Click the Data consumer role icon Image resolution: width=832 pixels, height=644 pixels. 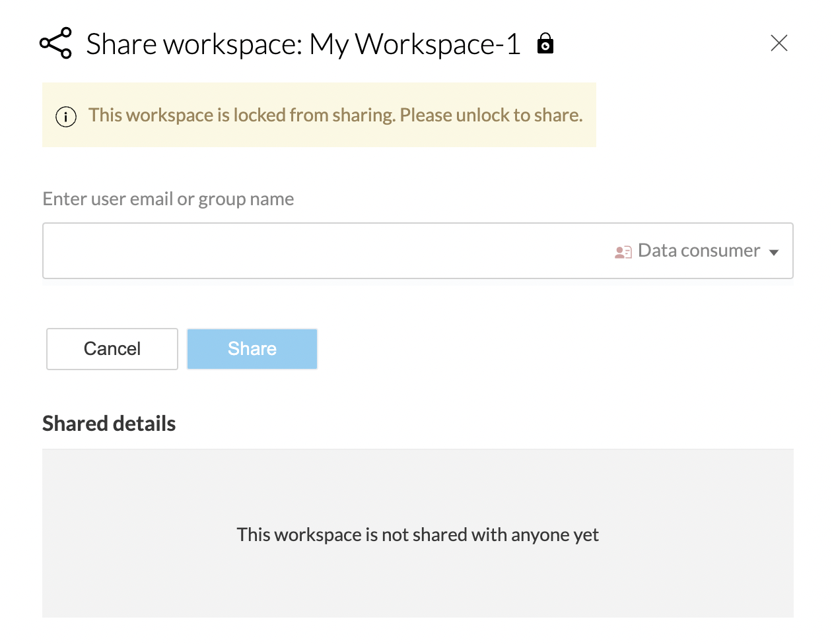[x=623, y=252]
